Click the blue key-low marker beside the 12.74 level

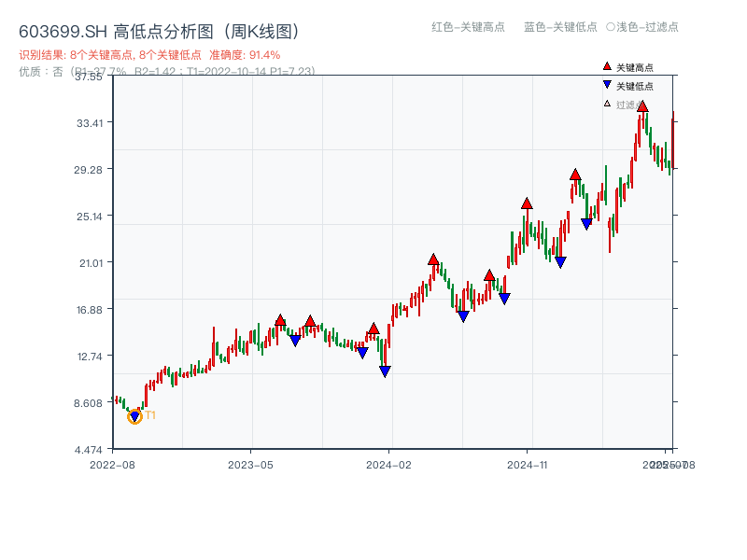point(362,353)
